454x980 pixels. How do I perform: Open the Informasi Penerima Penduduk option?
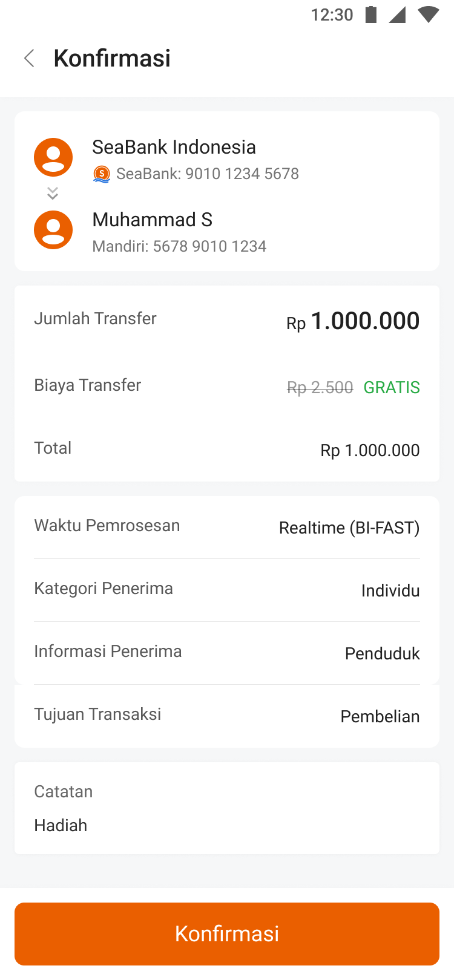coord(227,653)
